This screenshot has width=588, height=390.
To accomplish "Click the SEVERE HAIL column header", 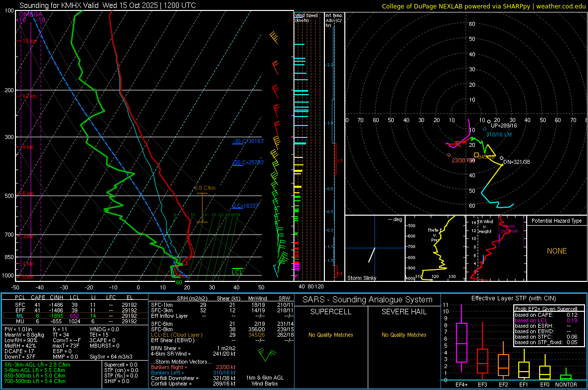I will 404,312.
